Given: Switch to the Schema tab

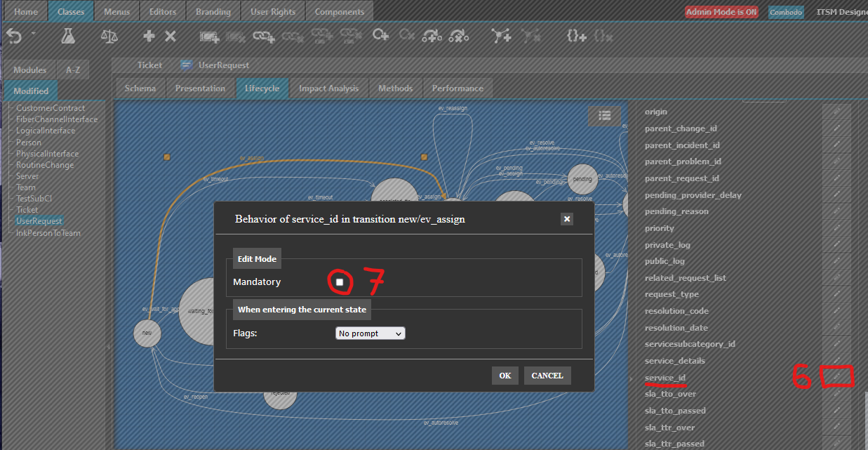Looking at the screenshot, I should click(140, 88).
